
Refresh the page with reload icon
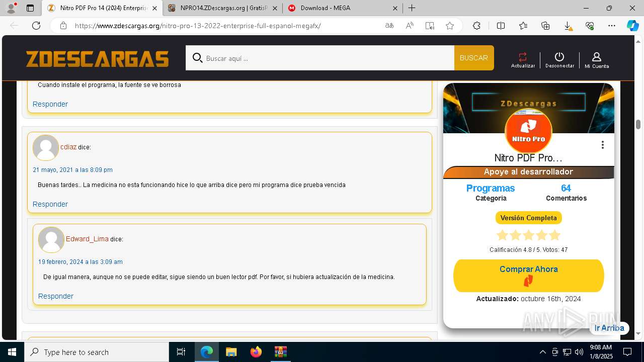(x=36, y=26)
